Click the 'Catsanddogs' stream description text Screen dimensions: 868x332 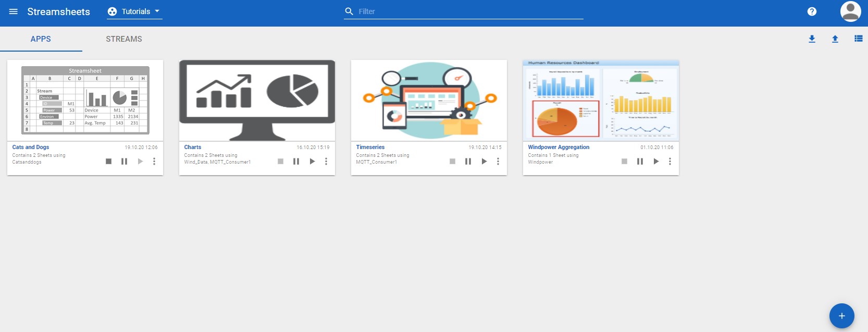pyautogui.click(x=27, y=162)
